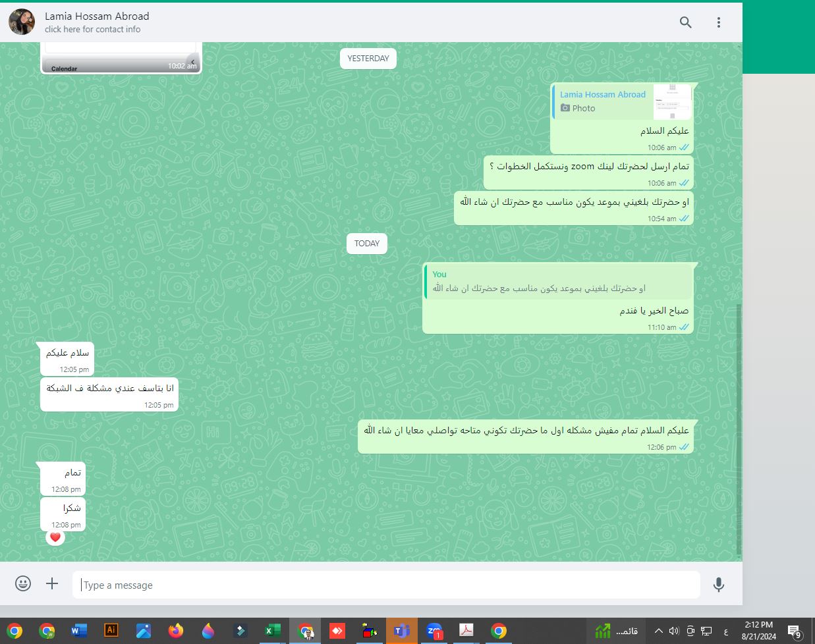The image size is (815, 644).
Task: Open Adobe Illustrator from the taskbar
Action: click(x=111, y=631)
